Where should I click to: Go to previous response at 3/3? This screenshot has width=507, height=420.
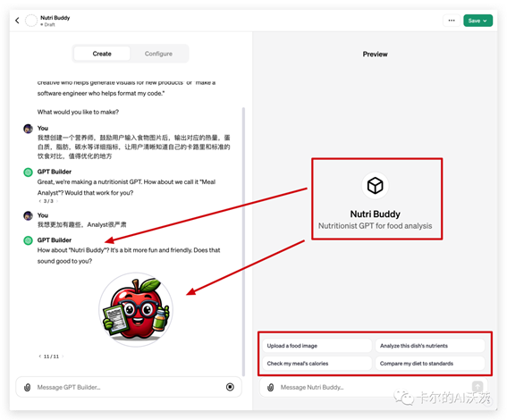coord(39,201)
